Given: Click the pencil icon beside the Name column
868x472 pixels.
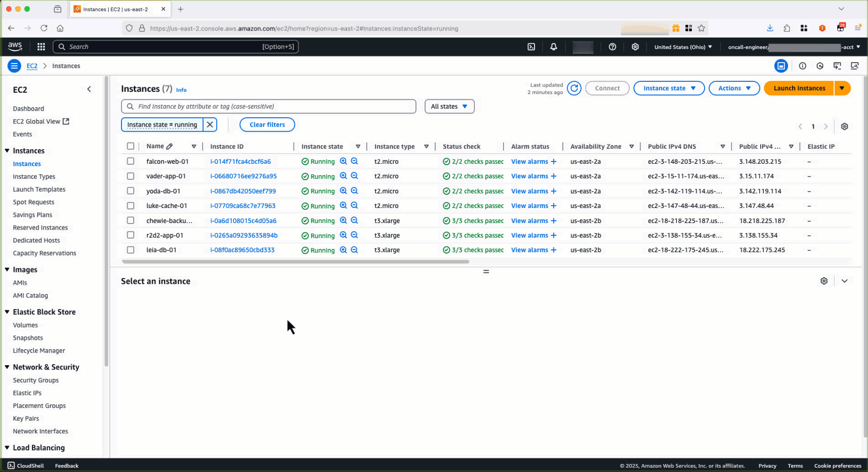Looking at the screenshot, I should [170, 146].
